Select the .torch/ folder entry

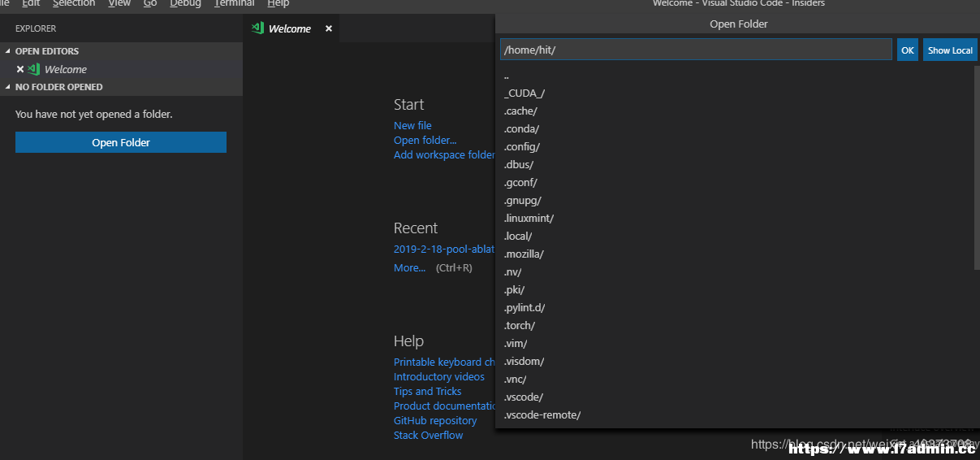[x=735, y=325]
